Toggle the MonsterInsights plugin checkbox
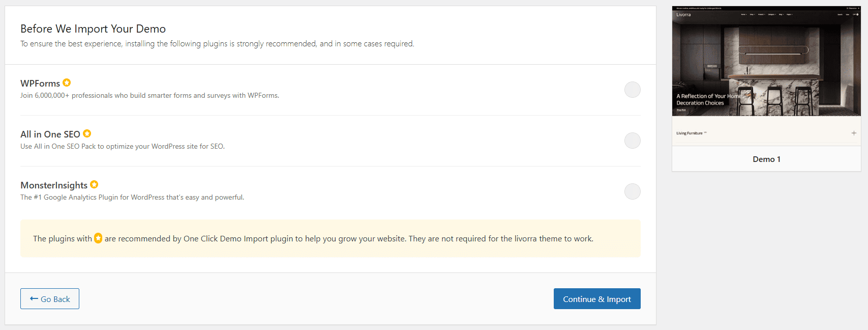Image resolution: width=868 pixels, height=330 pixels. 632,191
